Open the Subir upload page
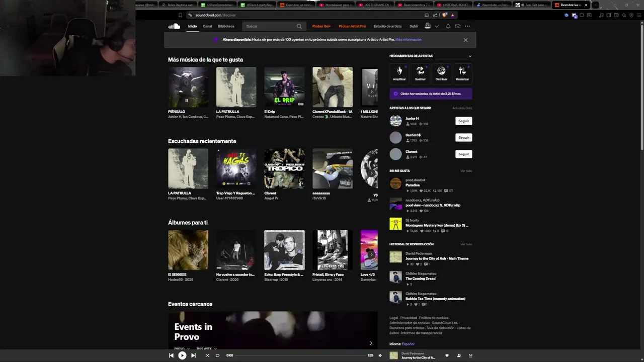This screenshot has width=644, height=362. [414, 26]
